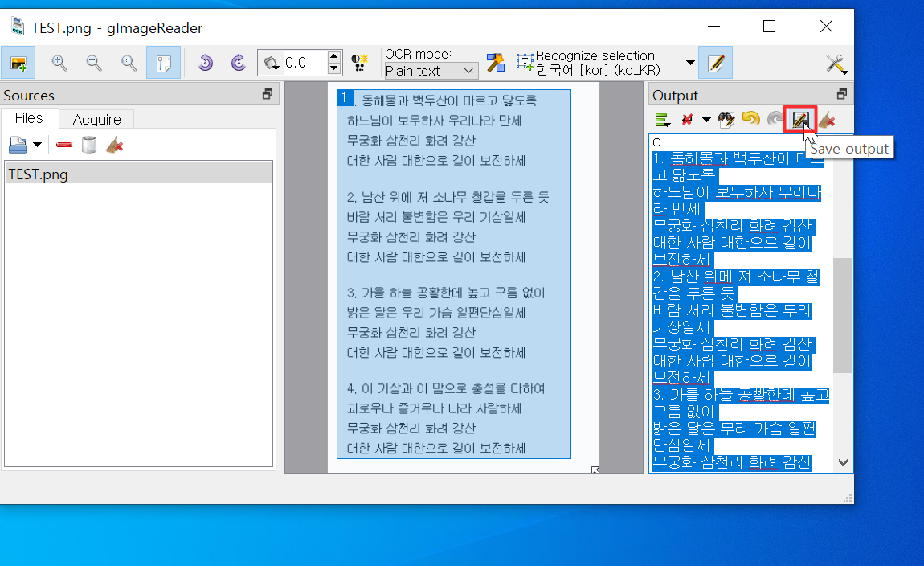Reset zoom to original size
This screenshot has width=924, height=566.
tap(129, 63)
